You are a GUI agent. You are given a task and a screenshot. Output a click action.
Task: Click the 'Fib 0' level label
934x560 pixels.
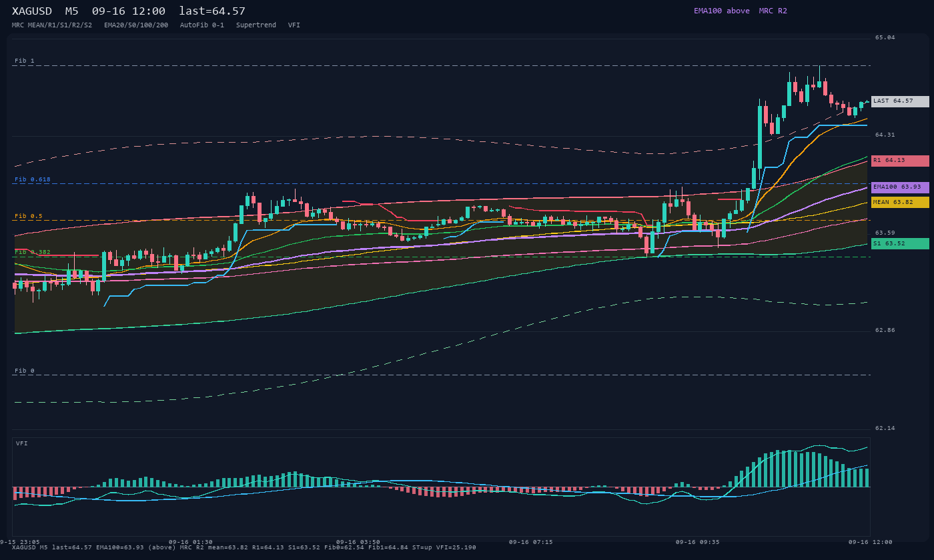tap(25, 371)
